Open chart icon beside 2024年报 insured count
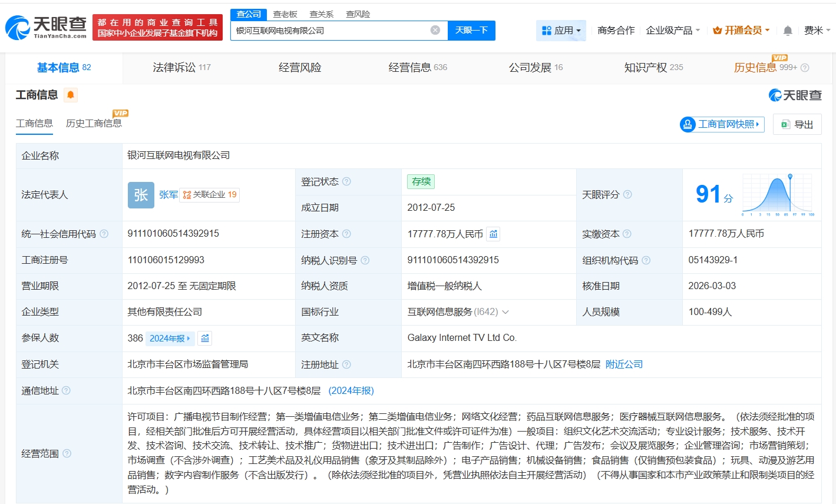This screenshot has width=836, height=504. (x=204, y=339)
